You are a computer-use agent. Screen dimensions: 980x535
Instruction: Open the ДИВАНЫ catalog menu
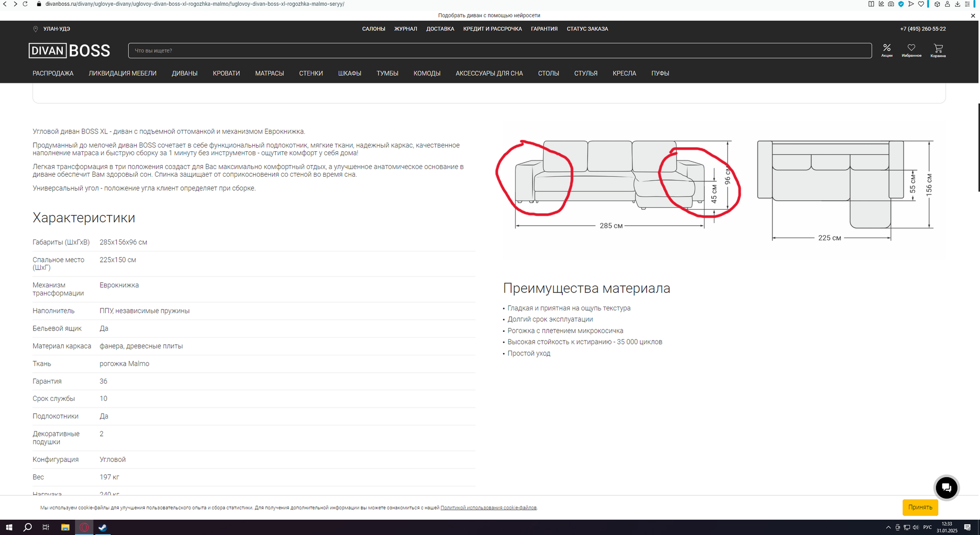pos(184,73)
